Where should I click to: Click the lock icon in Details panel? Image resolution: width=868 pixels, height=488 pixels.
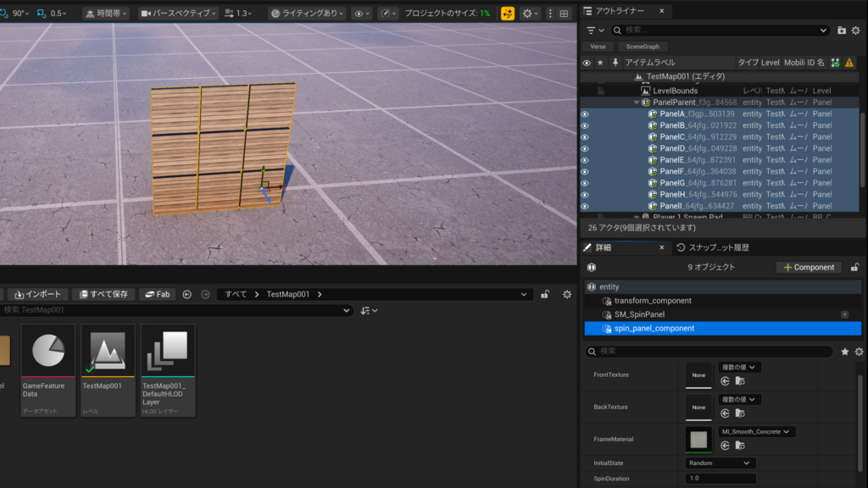point(855,267)
